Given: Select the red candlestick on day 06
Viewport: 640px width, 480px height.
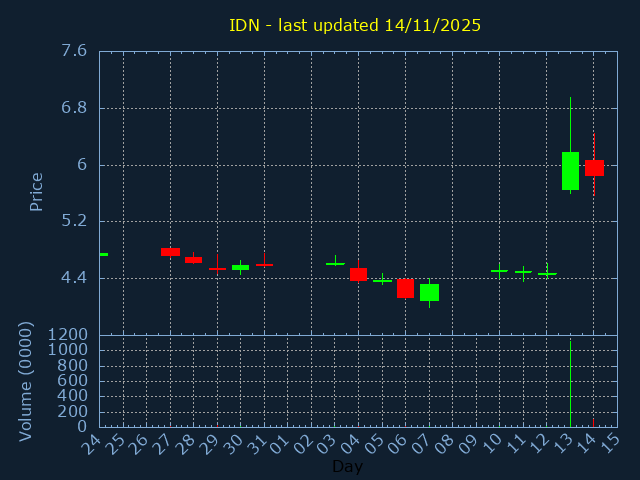Looking at the screenshot, I should pyautogui.click(x=405, y=288).
